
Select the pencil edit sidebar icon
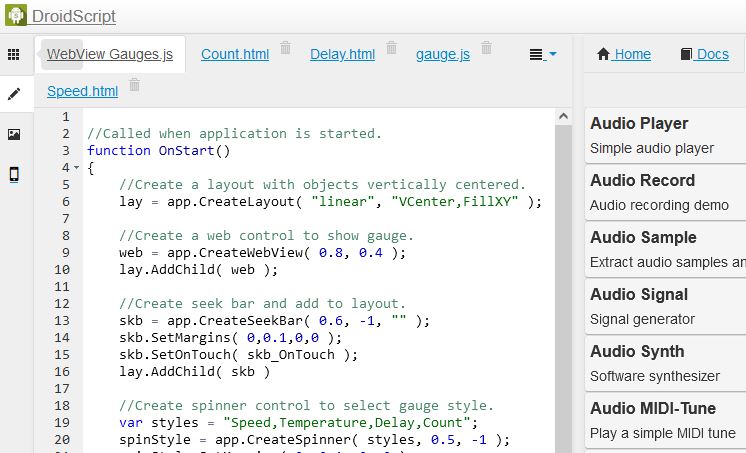pos(14,94)
